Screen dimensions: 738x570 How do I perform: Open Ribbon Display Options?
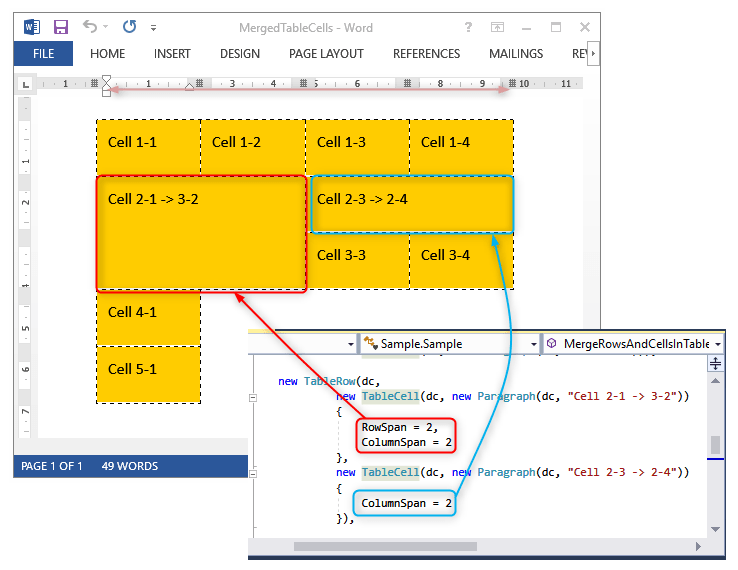point(497,27)
